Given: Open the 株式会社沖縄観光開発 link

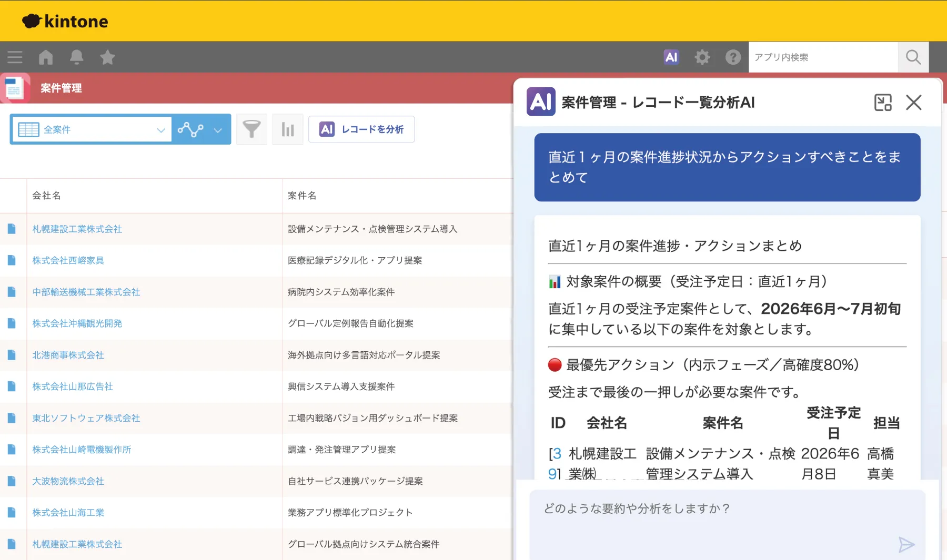Looking at the screenshot, I should pos(77,323).
